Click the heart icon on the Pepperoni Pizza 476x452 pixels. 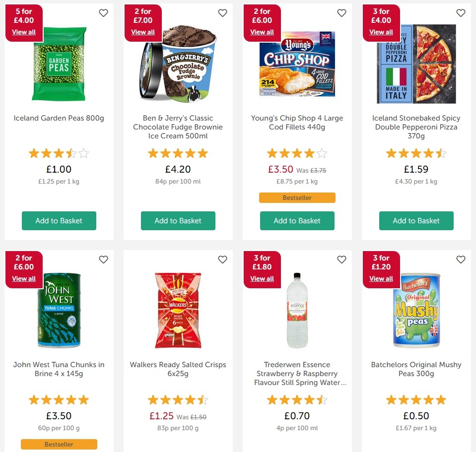click(x=461, y=13)
